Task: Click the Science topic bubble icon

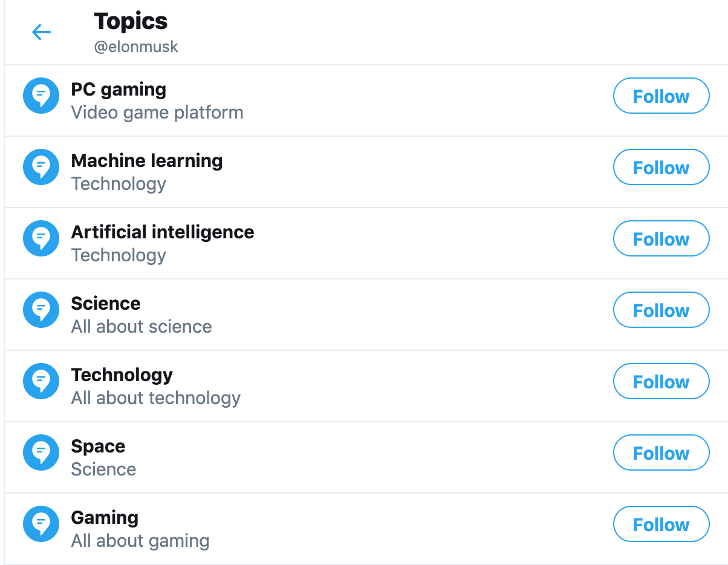Action: [x=41, y=310]
